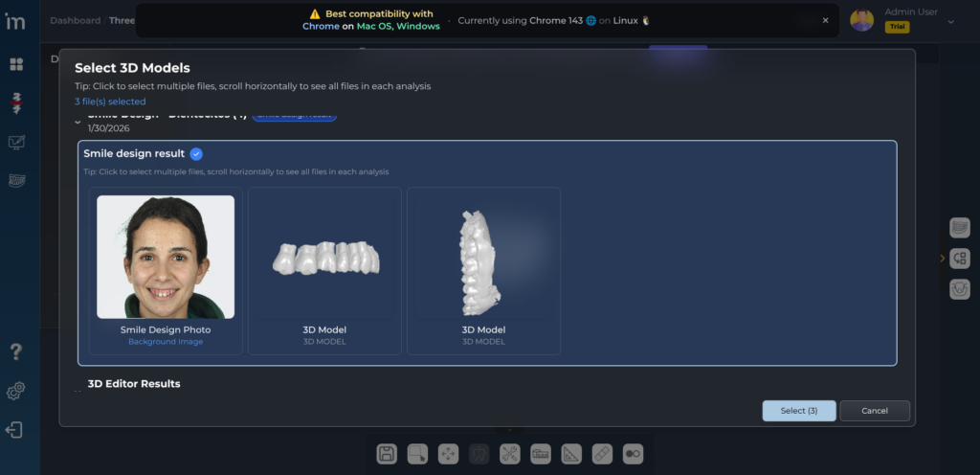
Task: Click the teeth icon in right panel
Action: click(960, 227)
